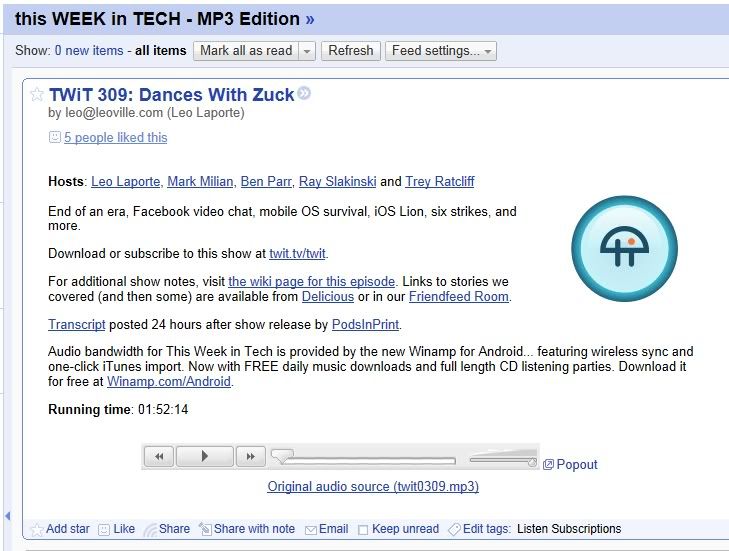The image size is (729, 551).
Task: Open the Mark all as read dropdown arrow
Action: [x=307, y=51]
